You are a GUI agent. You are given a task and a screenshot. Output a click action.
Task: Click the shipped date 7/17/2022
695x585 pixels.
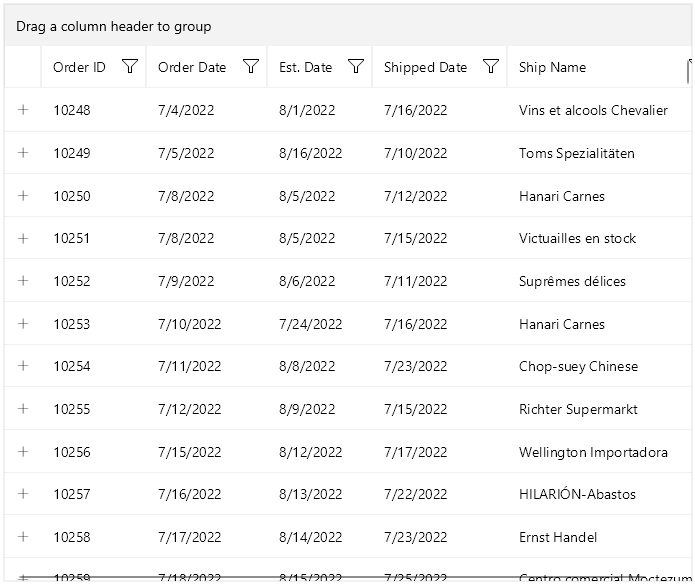click(416, 452)
